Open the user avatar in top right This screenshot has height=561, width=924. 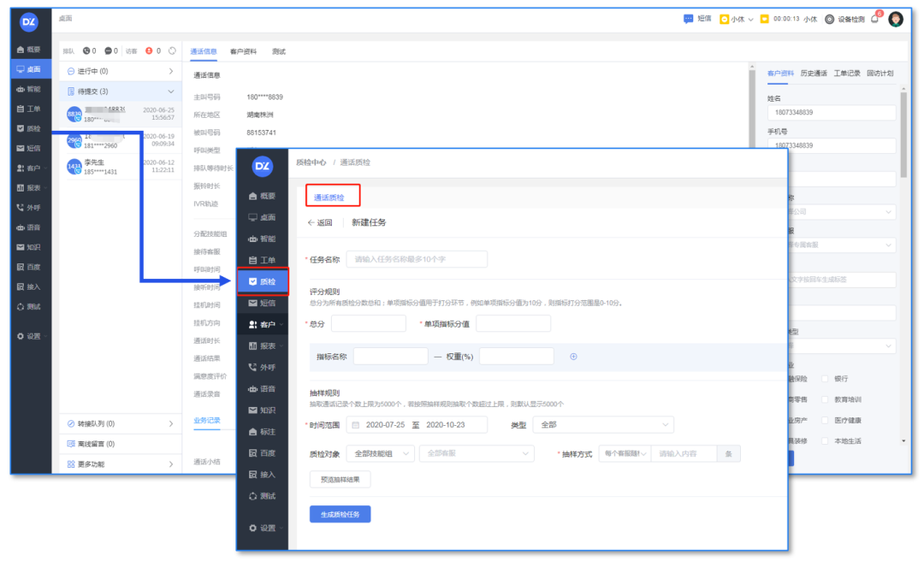click(896, 20)
